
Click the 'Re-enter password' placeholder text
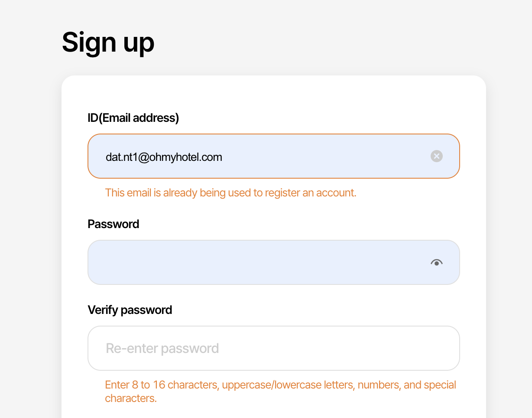click(162, 348)
